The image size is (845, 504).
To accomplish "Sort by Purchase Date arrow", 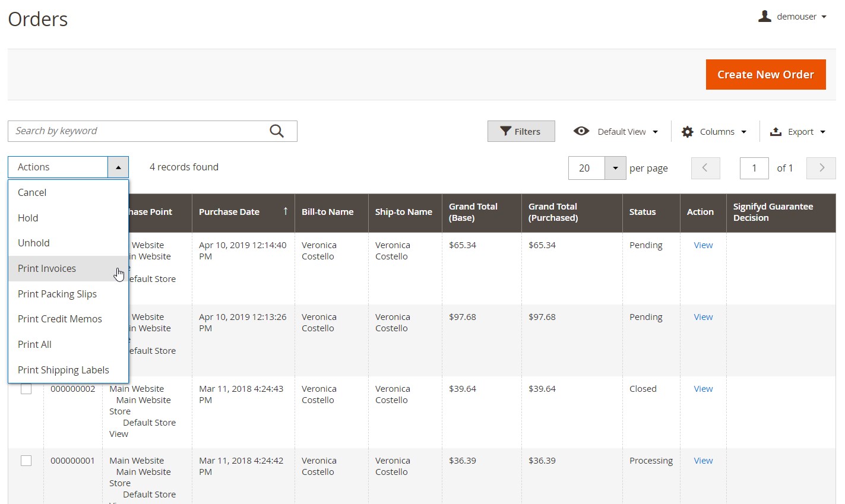I will click(286, 211).
